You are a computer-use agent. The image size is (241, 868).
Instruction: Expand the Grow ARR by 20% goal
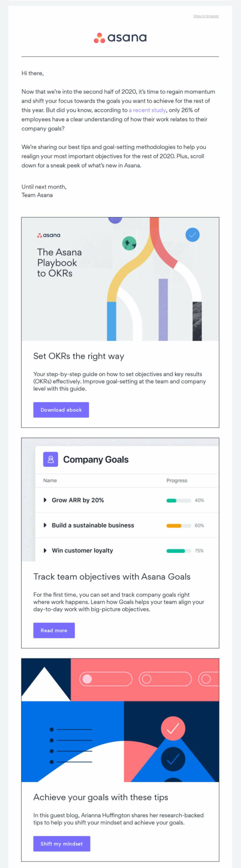pos(45,500)
